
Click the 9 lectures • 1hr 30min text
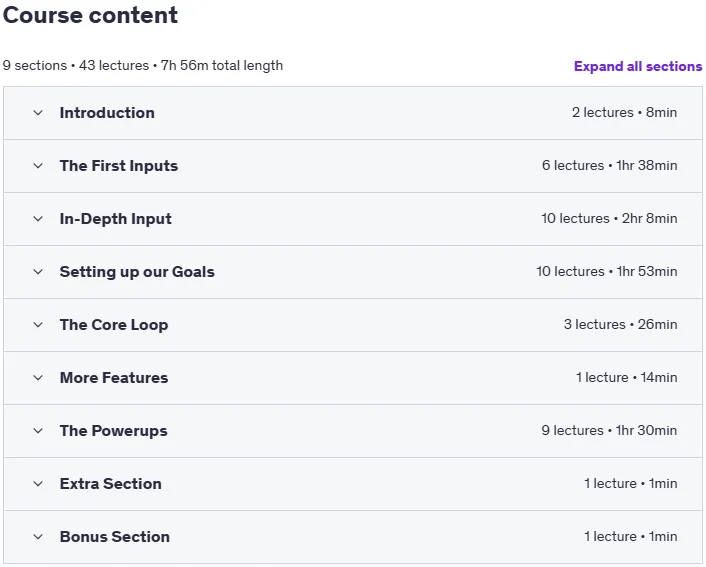pos(609,431)
